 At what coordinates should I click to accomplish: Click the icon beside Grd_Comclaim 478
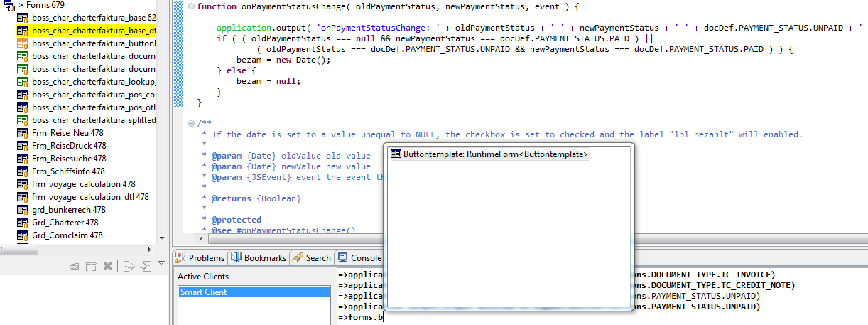(22, 235)
